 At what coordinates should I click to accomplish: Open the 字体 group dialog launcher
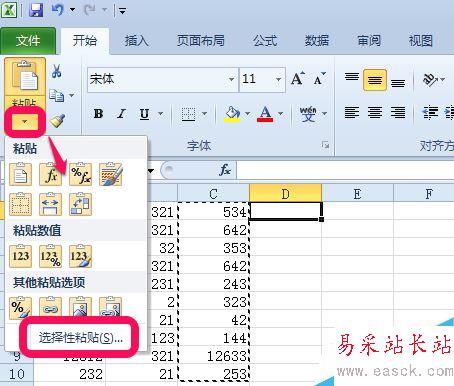pos(325,145)
